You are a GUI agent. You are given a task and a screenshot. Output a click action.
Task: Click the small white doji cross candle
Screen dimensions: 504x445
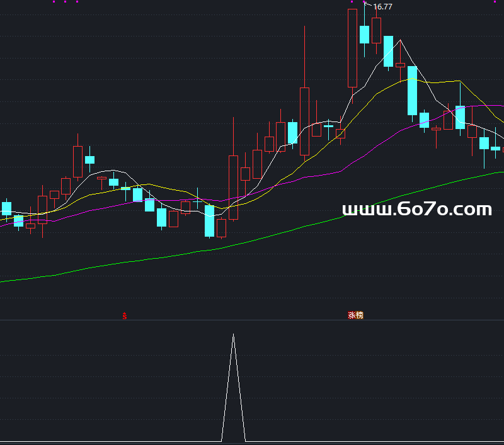pos(328,127)
